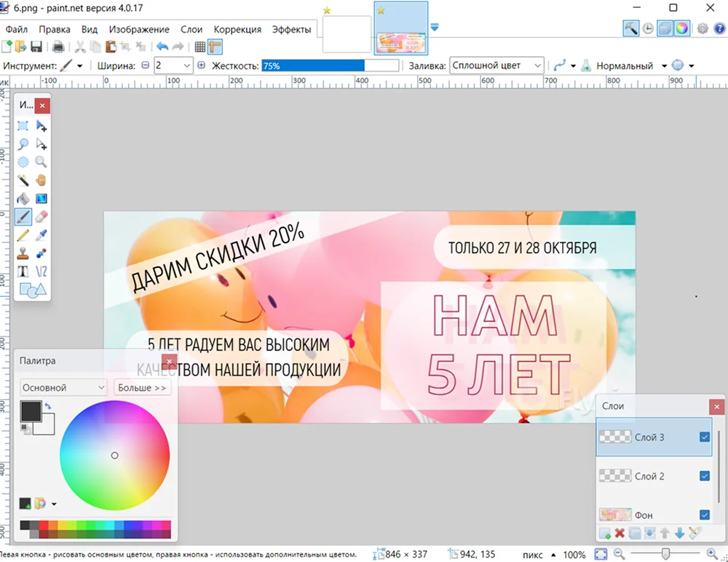Choose the Text tool

(x=23, y=271)
